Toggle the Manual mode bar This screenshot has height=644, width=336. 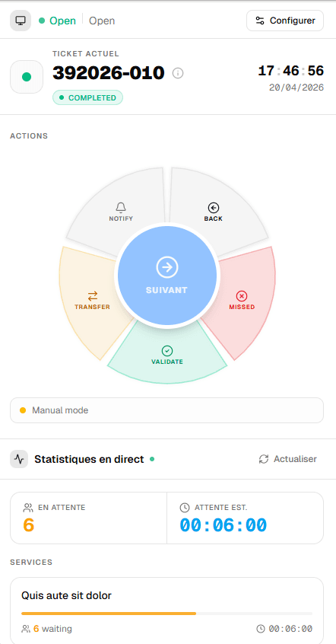click(167, 410)
